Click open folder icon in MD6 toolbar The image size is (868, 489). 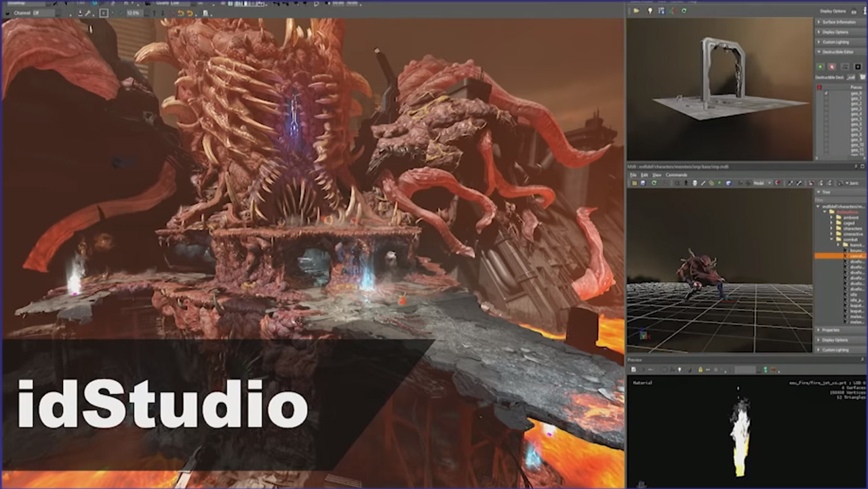[x=635, y=183]
